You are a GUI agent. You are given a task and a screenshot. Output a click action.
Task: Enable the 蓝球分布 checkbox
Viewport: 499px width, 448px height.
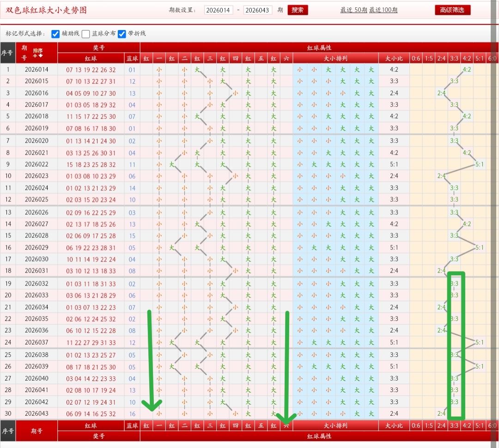coord(86,34)
